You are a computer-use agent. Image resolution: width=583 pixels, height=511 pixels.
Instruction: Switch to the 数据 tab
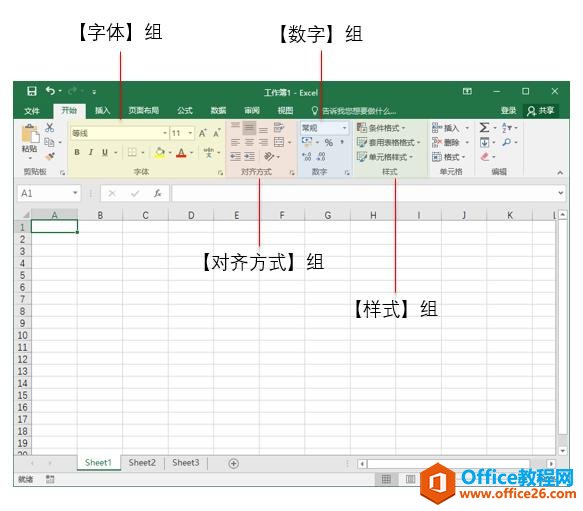tap(218, 110)
